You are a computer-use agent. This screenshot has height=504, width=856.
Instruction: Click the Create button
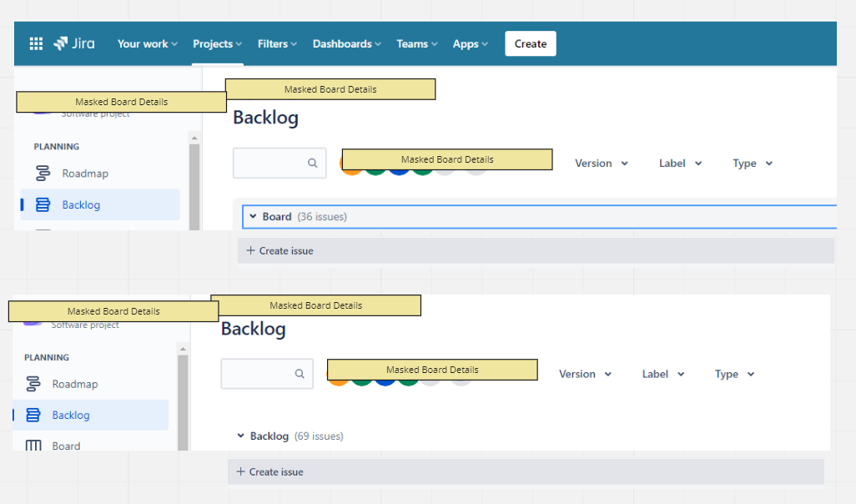[x=530, y=43]
